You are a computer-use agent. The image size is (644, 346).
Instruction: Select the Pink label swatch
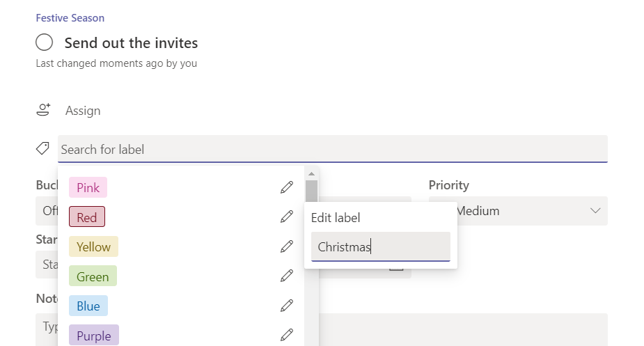[88, 188]
